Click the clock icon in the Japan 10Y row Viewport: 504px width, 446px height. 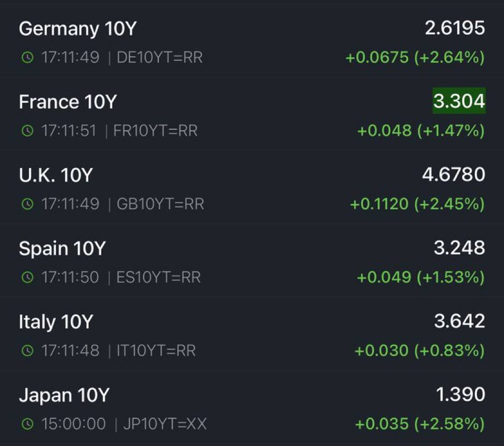tap(27, 424)
